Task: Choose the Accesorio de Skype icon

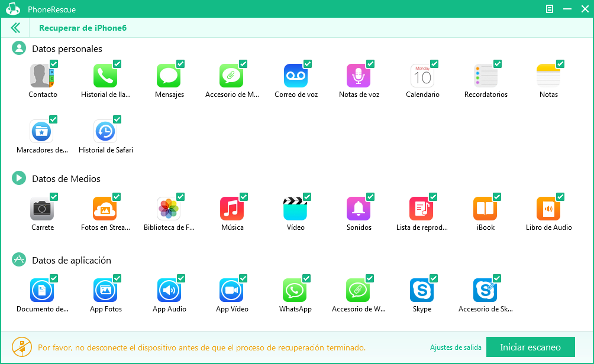Action: pyautogui.click(x=485, y=290)
